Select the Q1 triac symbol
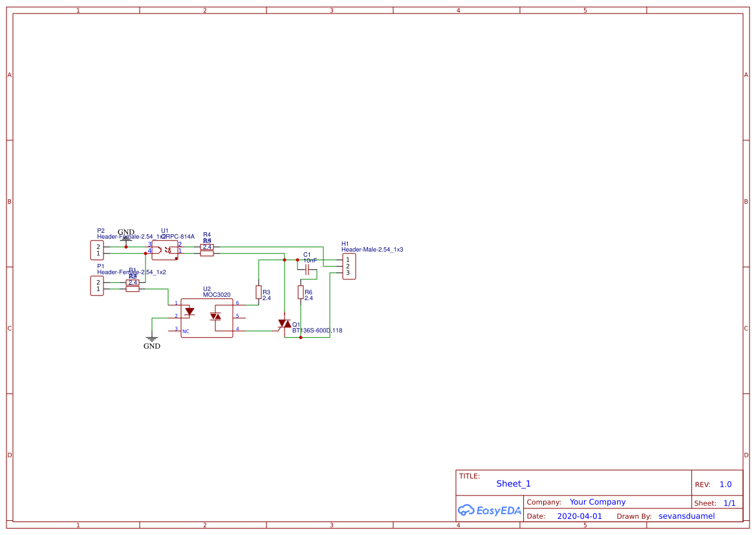Screen dimensions: 756x535 [285, 324]
